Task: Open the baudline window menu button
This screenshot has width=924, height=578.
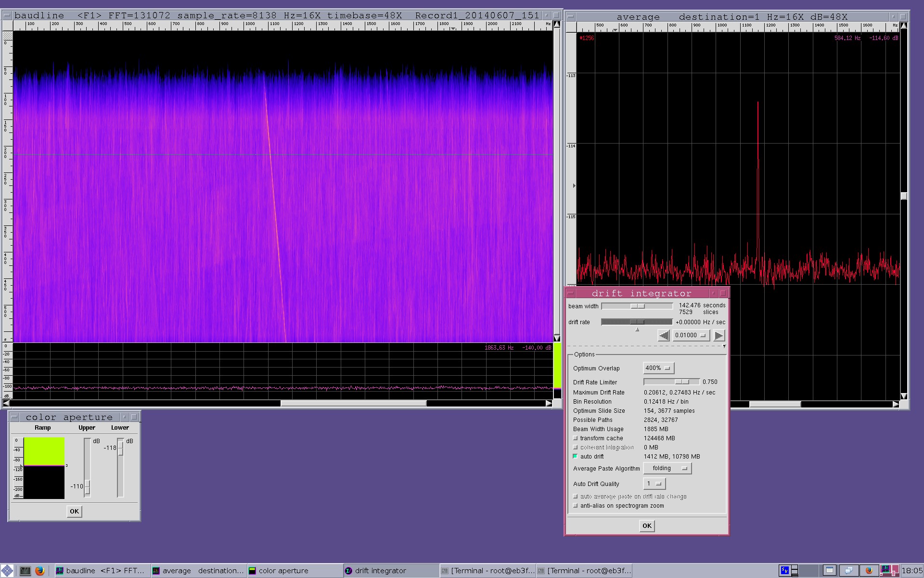Action: [x=7, y=15]
